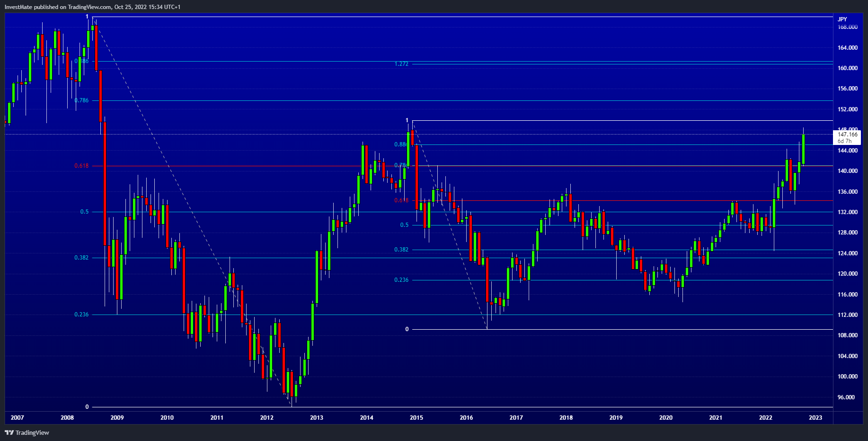Click the 0.236 label of the 2008–2012 retracement
868x441 pixels.
(81, 315)
